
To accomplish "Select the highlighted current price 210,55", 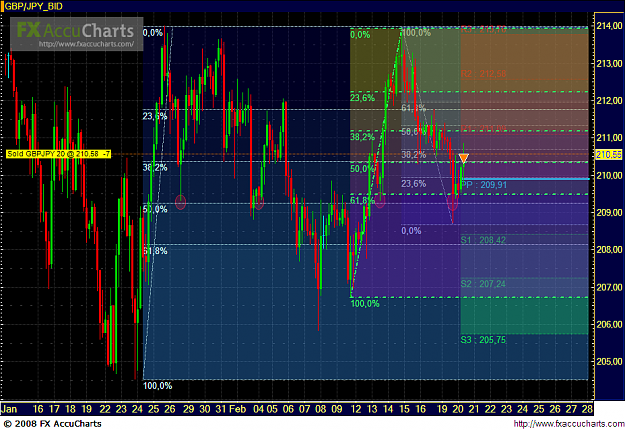I will click(609, 155).
